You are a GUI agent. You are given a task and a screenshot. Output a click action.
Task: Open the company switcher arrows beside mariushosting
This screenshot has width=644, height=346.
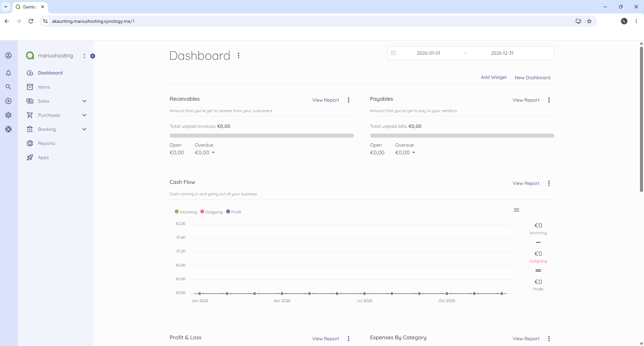84,56
